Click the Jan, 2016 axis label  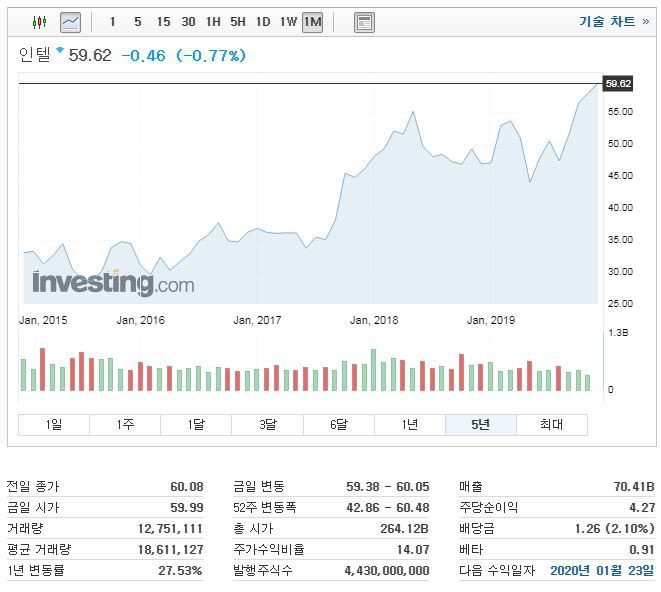(140, 320)
